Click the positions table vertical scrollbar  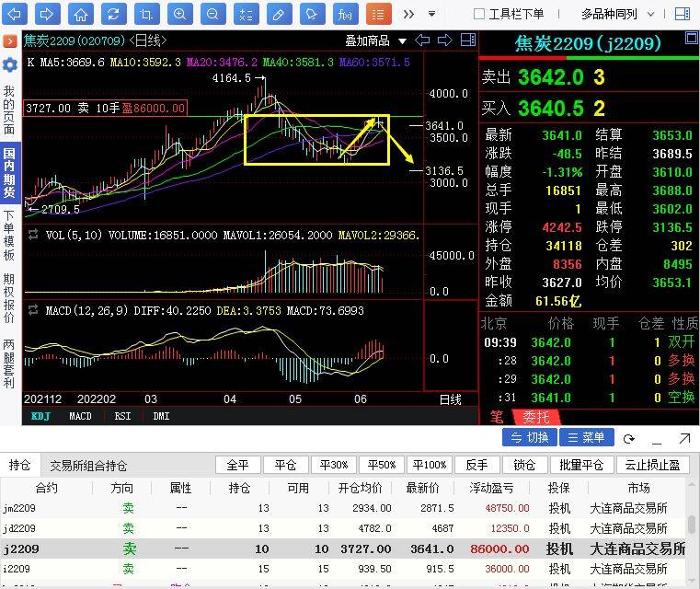coord(691,525)
